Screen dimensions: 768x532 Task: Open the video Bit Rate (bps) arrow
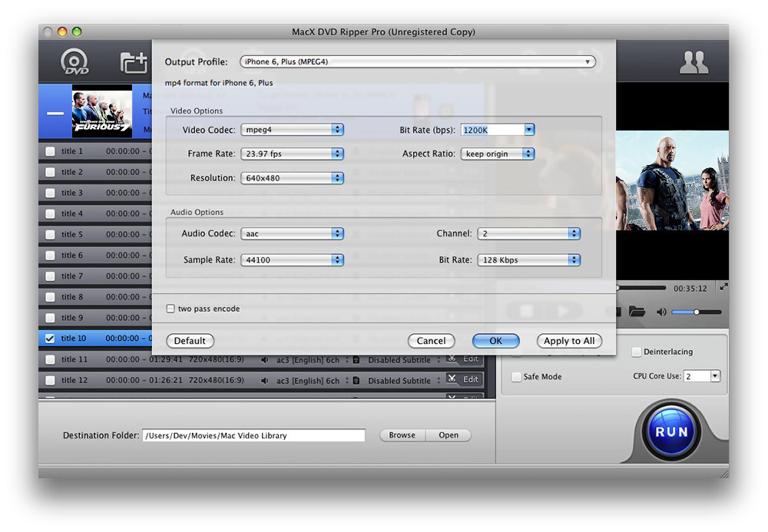point(529,130)
